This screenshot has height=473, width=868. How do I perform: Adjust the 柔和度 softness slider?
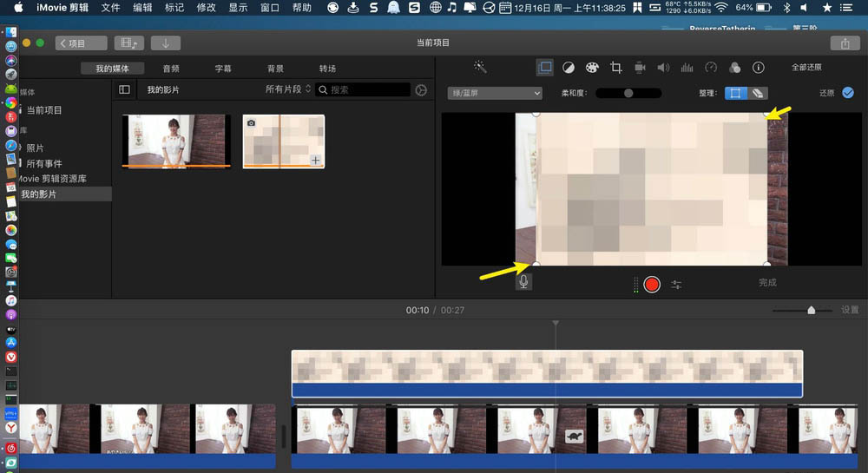tap(628, 93)
